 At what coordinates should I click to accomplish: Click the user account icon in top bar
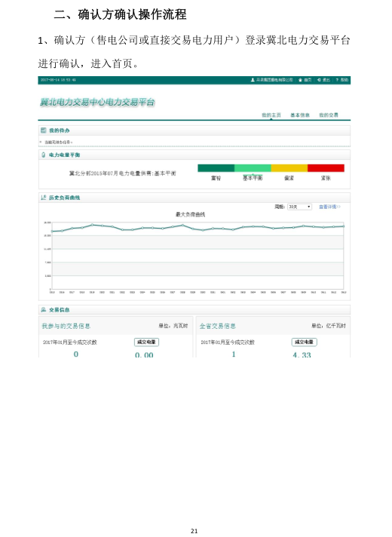[253, 80]
